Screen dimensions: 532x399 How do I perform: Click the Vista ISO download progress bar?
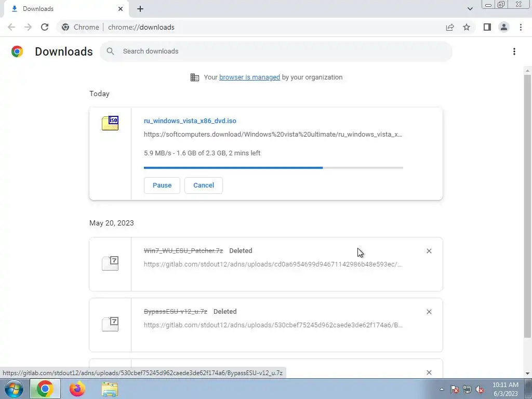click(x=273, y=168)
